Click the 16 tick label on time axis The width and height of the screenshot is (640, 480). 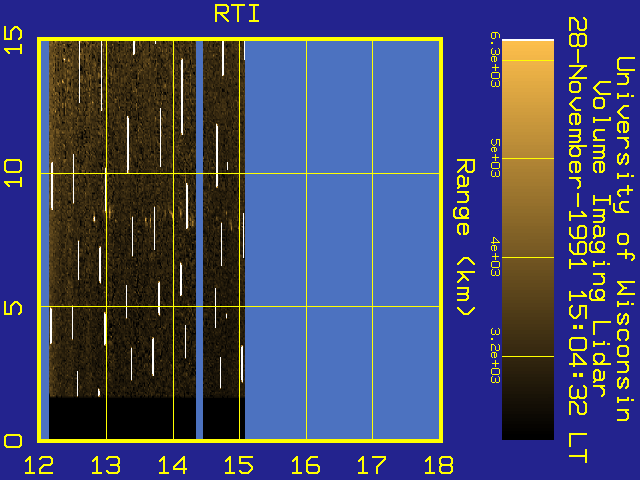coord(305,465)
